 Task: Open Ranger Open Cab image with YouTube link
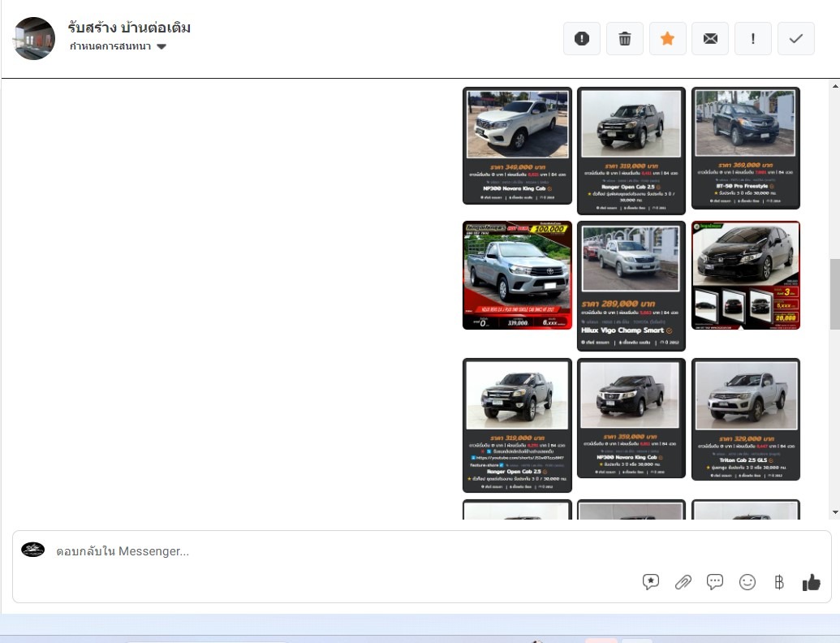(517, 425)
